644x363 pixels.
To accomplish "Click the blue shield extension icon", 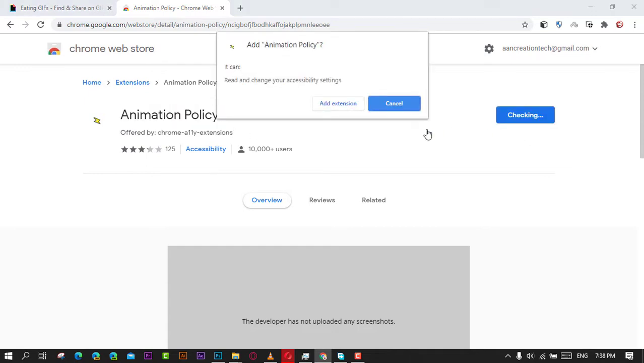I will pyautogui.click(x=559, y=25).
